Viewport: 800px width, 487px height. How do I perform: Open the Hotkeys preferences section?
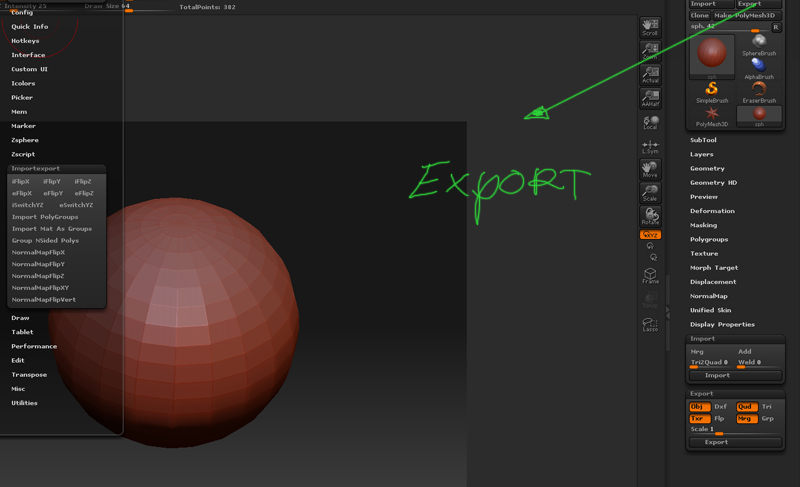tap(25, 41)
